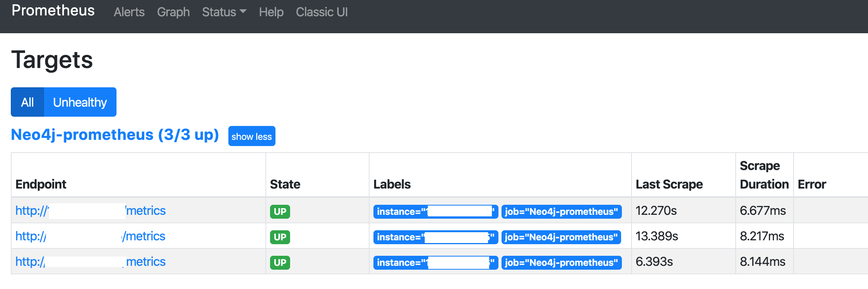This screenshot has height=289, width=868.
Task: Click job label in 13.389s row
Action: tap(561, 237)
